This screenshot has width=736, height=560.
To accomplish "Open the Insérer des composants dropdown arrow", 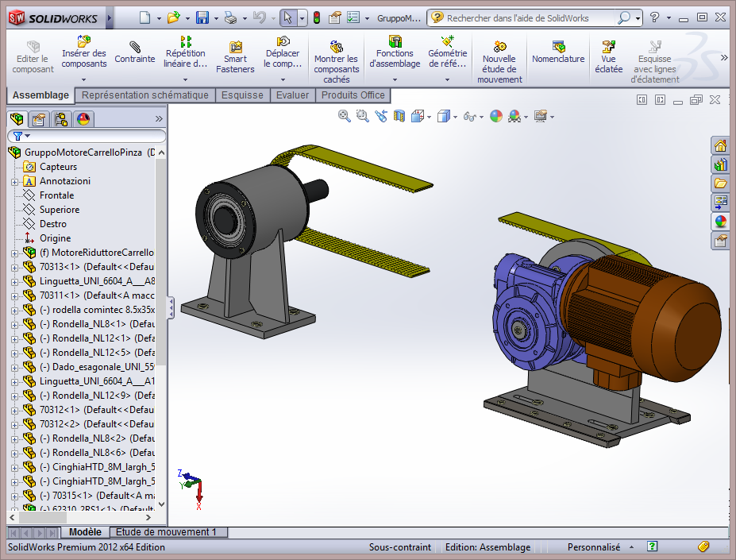I will [x=83, y=79].
